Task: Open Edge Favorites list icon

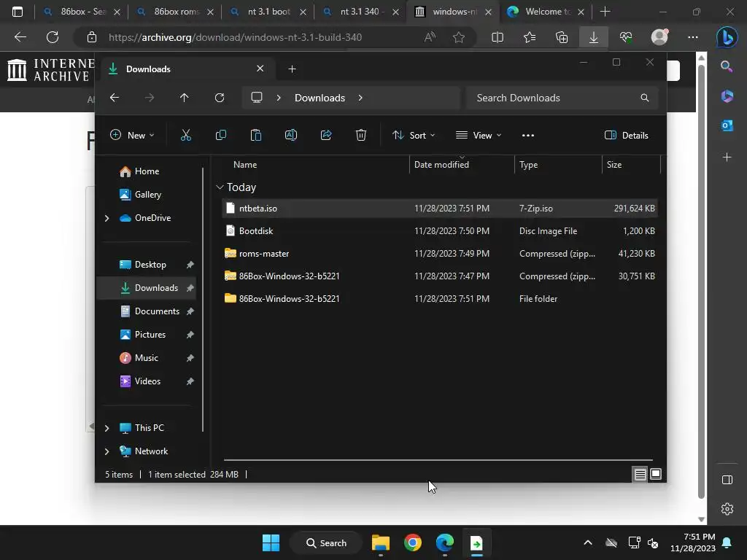Action: pyautogui.click(x=530, y=37)
